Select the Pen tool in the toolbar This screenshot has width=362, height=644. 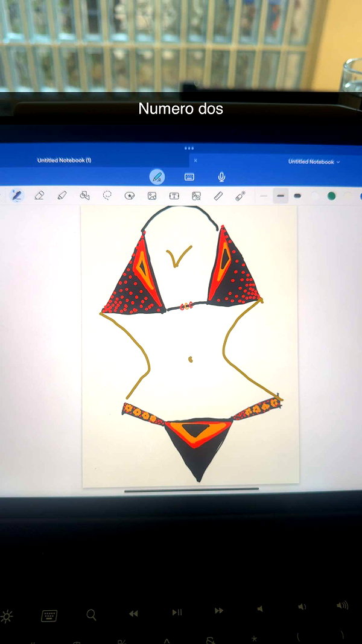click(x=16, y=196)
